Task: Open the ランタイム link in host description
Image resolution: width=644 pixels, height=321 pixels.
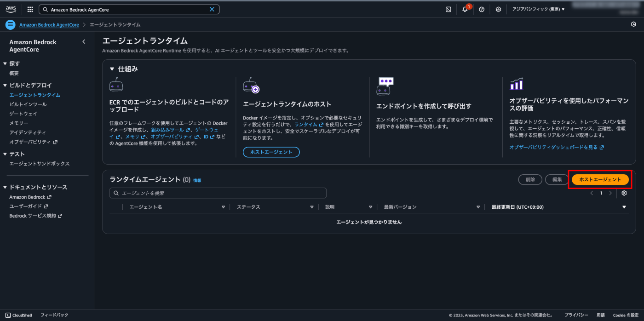Action: 309,125
